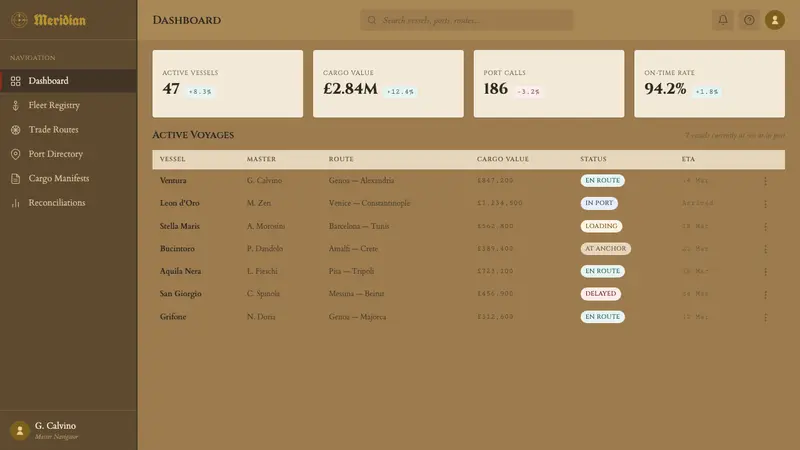The height and width of the screenshot is (450, 800).
Task: Click the EN ROUTE badge for Ventura
Action: pyautogui.click(x=603, y=181)
